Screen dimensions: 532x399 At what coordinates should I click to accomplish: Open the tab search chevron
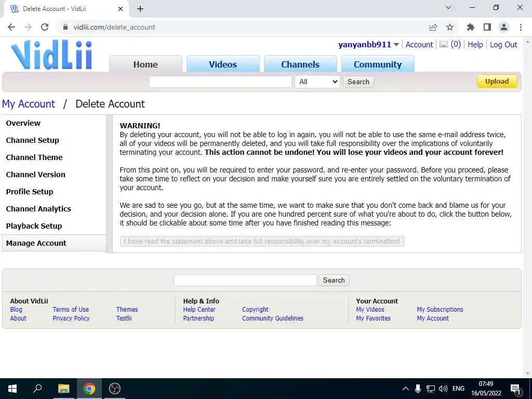[448, 7]
